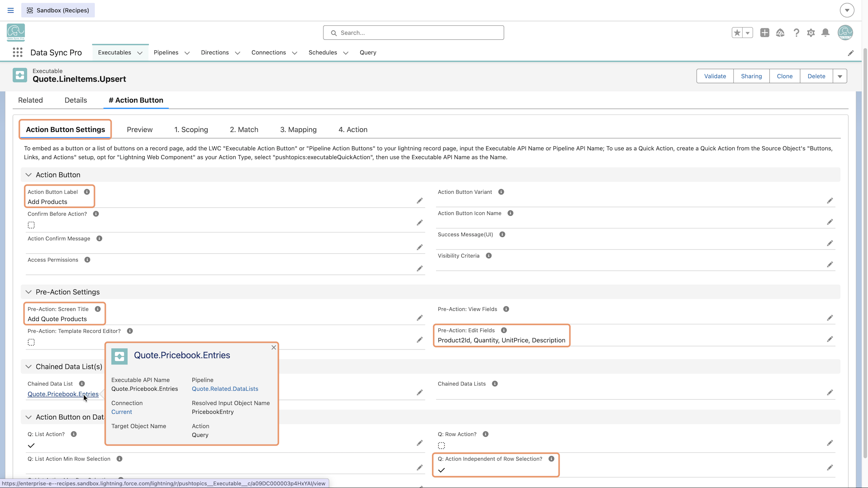Click the Sharing button
The width and height of the screenshot is (868, 488).
coord(751,76)
